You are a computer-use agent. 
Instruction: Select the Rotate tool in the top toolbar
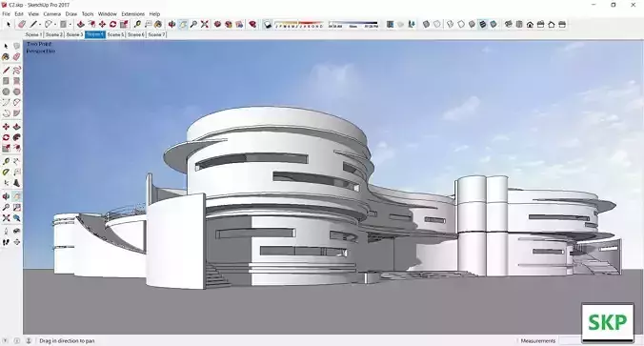click(x=113, y=25)
